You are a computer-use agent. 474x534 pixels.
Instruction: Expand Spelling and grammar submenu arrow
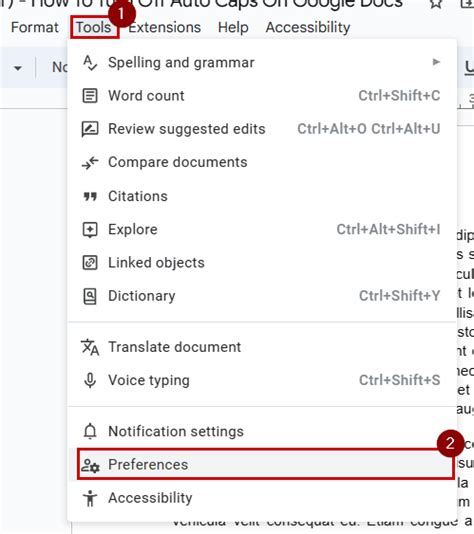pyautogui.click(x=436, y=62)
